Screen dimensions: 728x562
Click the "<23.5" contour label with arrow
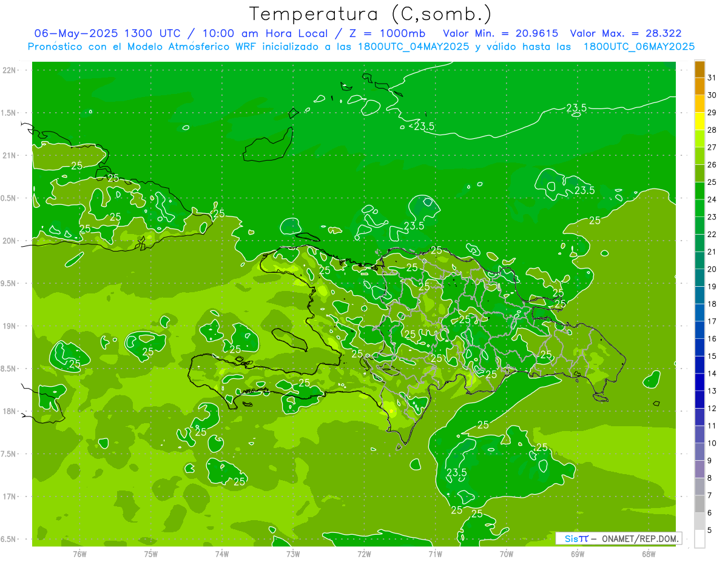(421, 127)
